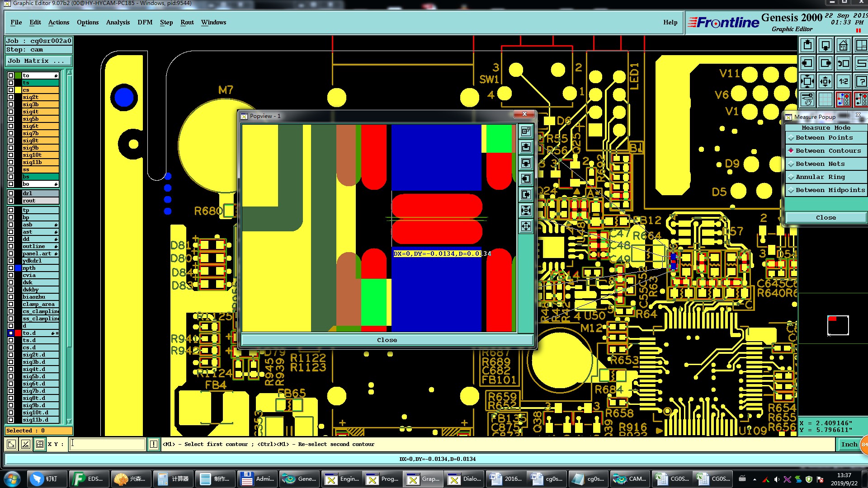Viewport: 868px width, 488px height.
Task: Toggle the checkbox of the drl layer
Action: tap(11, 193)
